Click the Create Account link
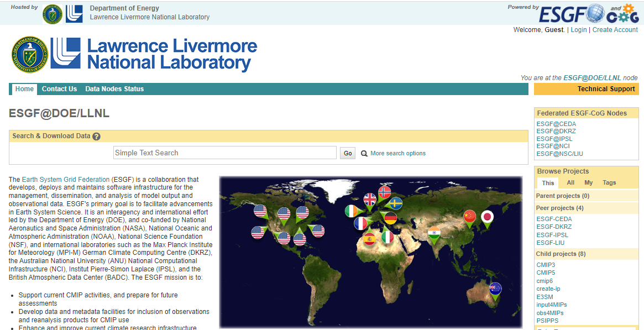This screenshot has width=644, height=330. coord(615,30)
